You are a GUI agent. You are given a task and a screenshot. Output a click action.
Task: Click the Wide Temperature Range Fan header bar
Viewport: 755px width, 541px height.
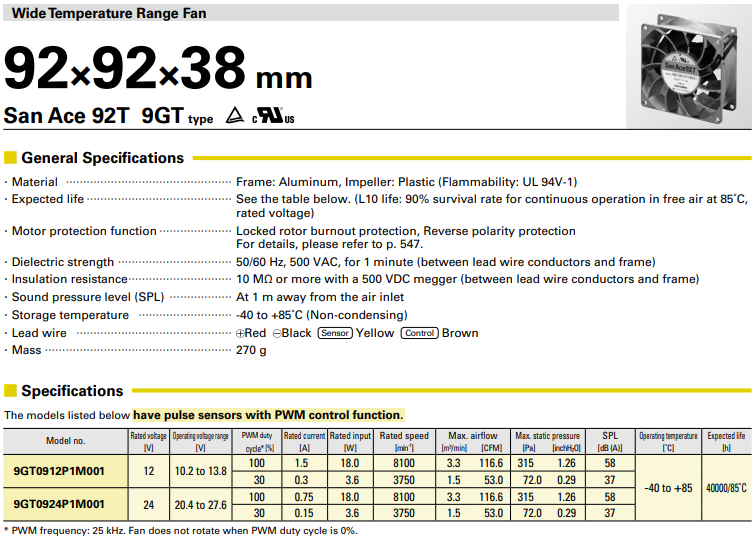tap(310, 13)
